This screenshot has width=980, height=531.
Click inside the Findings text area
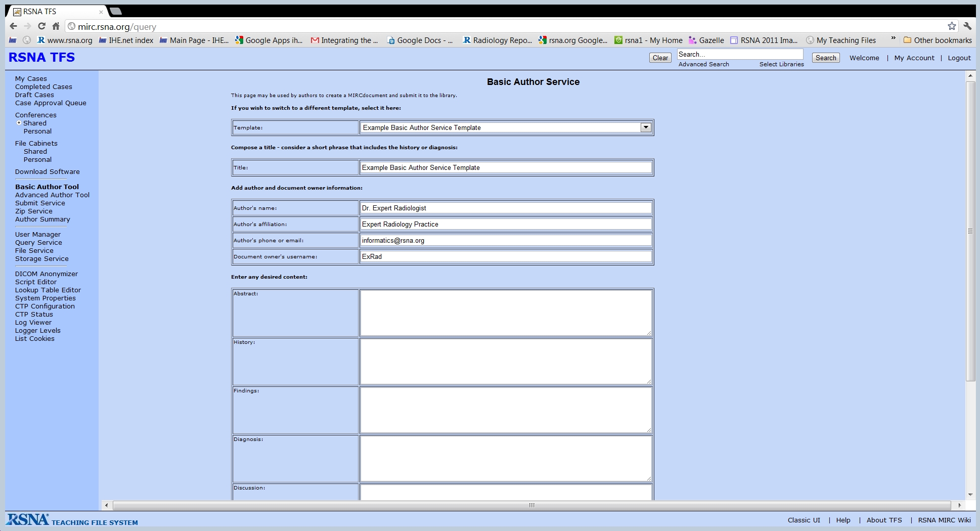click(506, 410)
